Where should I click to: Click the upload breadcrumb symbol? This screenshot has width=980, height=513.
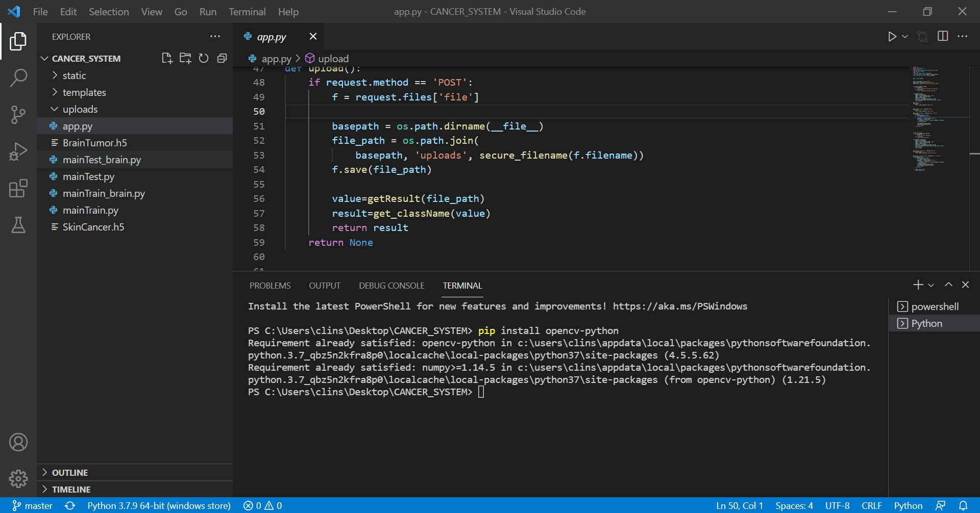[x=327, y=59]
